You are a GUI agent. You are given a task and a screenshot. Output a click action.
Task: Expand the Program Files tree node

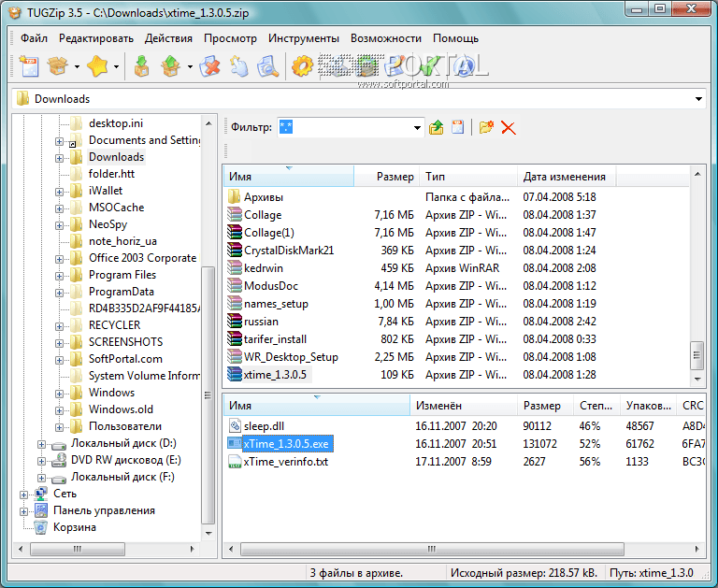pyautogui.click(x=59, y=276)
